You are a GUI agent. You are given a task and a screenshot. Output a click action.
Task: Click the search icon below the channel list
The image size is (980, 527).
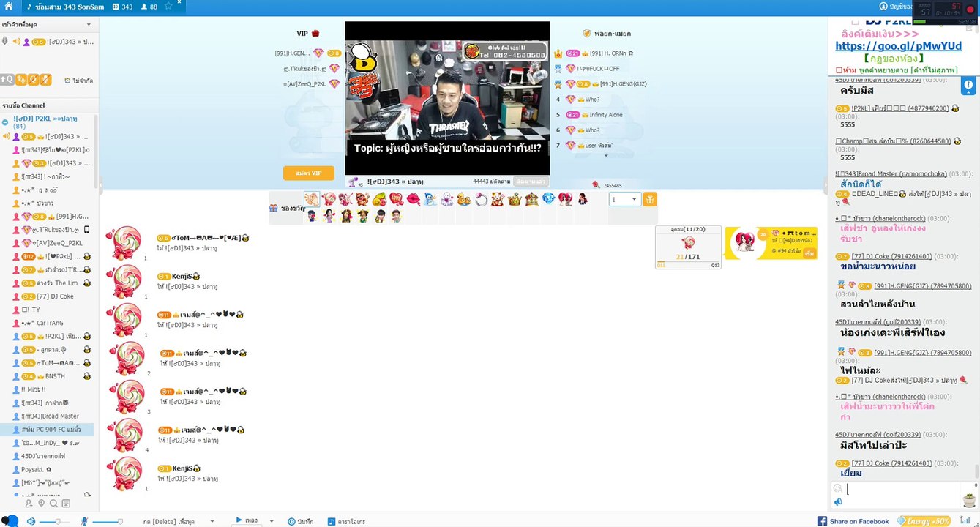pyautogui.click(x=53, y=504)
